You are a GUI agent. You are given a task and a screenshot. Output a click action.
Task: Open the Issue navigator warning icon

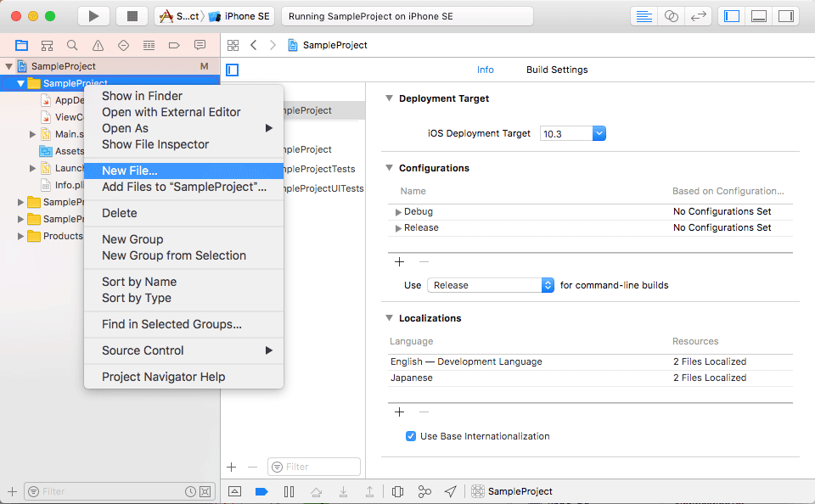(x=98, y=45)
